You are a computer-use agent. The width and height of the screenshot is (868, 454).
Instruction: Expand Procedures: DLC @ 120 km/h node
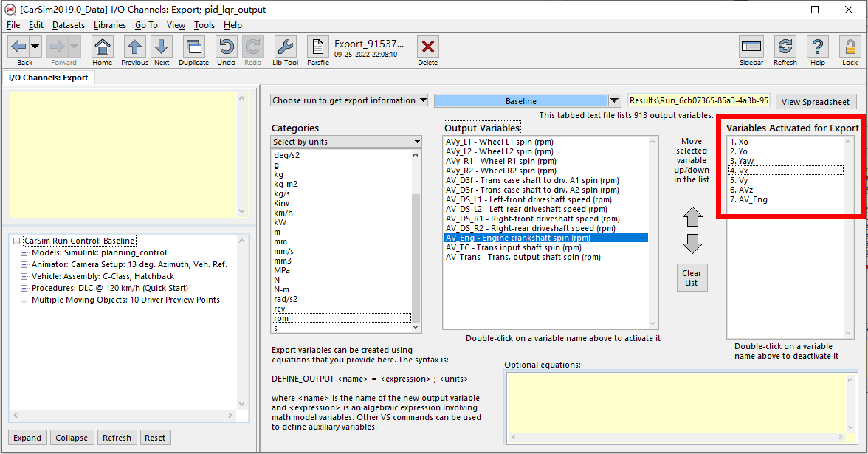(24, 288)
